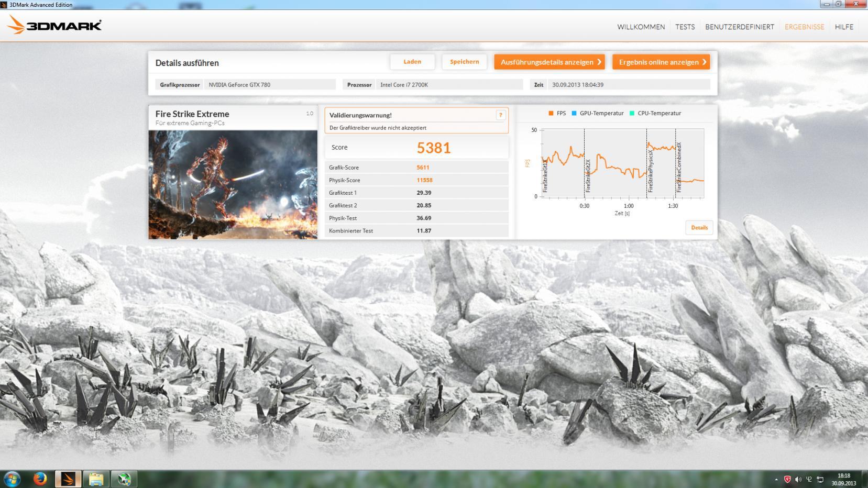Click the Grafiktest 1 value 29.39

[x=424, y=193]
